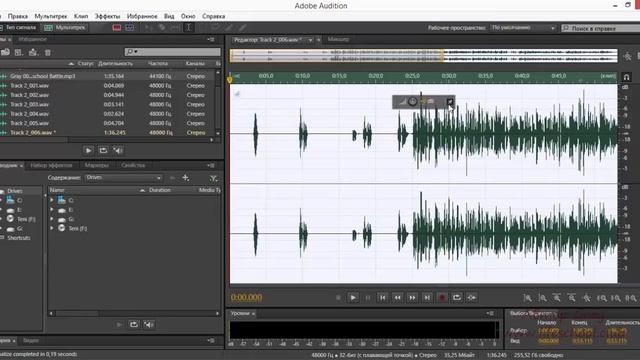Click the filter icon in media browser

[x=213, y=178]
